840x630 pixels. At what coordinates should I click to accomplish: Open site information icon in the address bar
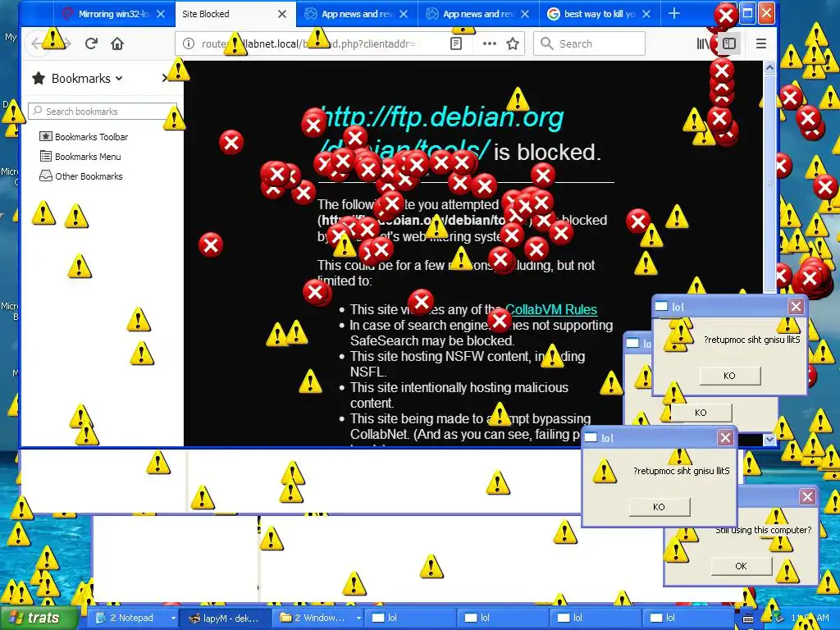[189, 43]
